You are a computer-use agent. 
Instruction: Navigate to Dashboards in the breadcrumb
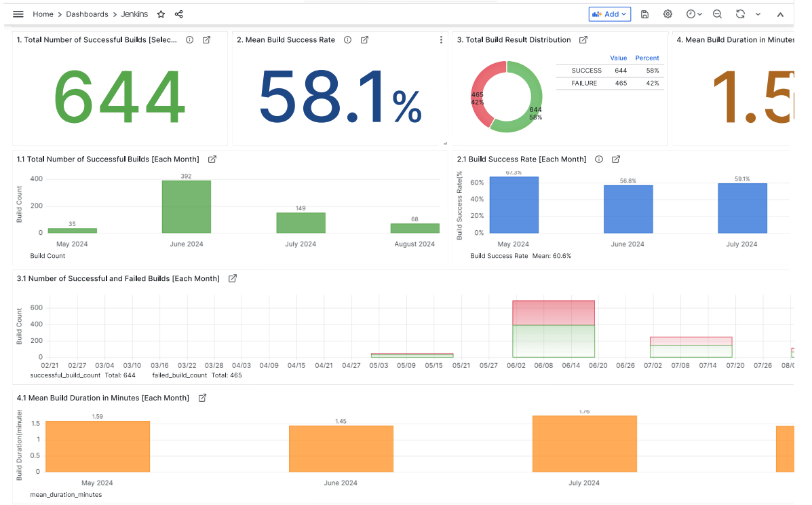pyautogui.click(x=87, y=14)
